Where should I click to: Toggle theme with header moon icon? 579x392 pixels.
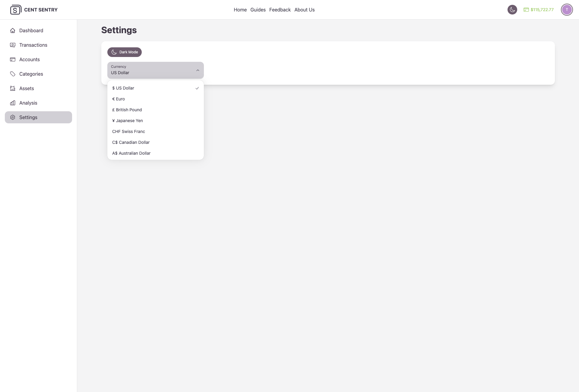[512, 10]
